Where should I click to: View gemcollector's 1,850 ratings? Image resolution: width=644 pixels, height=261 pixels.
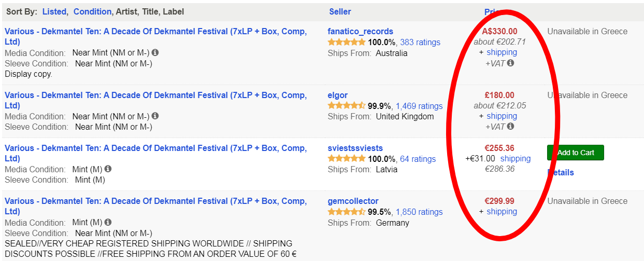pyautogui.click(x=419, y=212)
